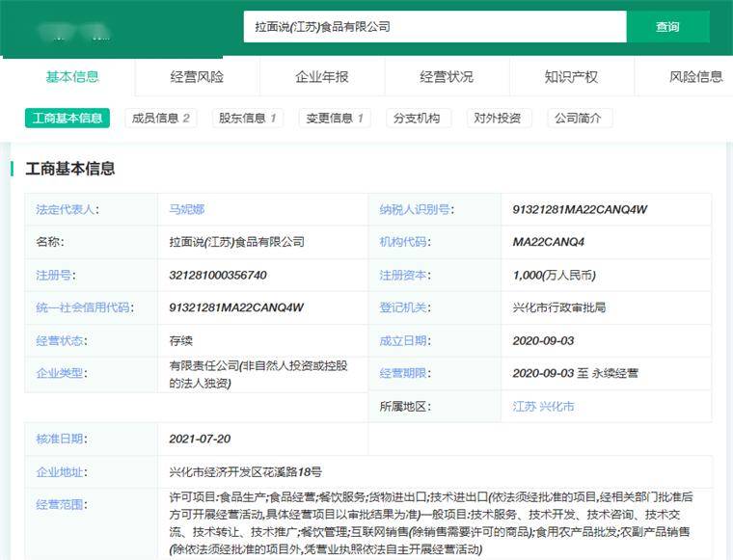The height and width of the screenshot is (560, 733).
Task: View 对外投资 section
Action: tap(500, 119)
